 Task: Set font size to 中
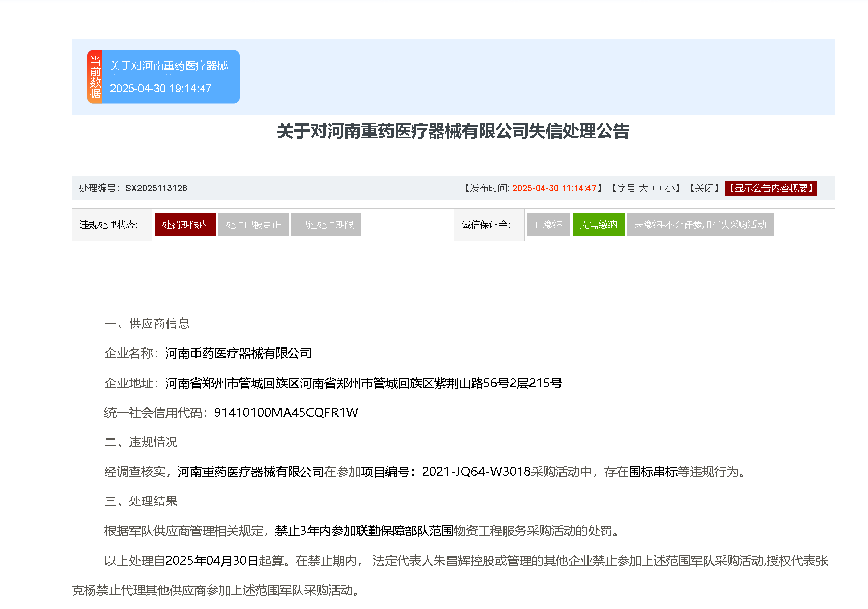coord(657,188)
